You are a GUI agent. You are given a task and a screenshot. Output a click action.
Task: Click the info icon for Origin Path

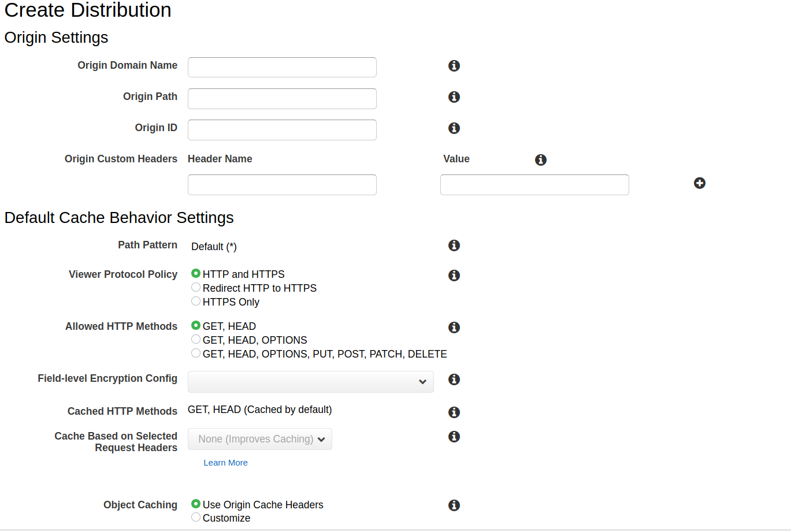454,97
